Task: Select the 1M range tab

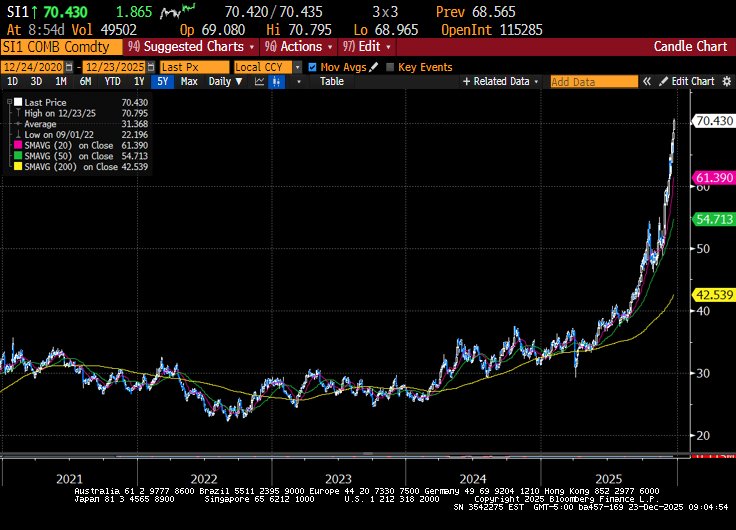Action: (x=61, y=82)
